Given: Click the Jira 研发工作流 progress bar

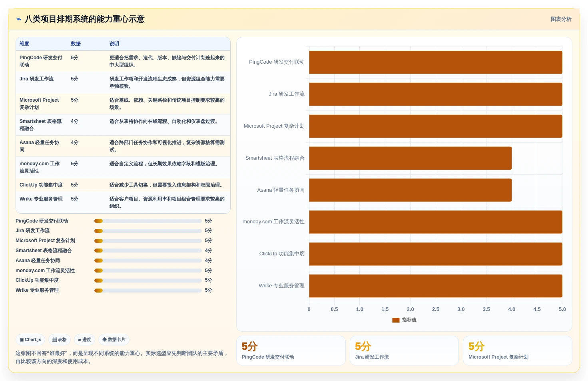Looking at the screenshot, I should tap(148, 231).
